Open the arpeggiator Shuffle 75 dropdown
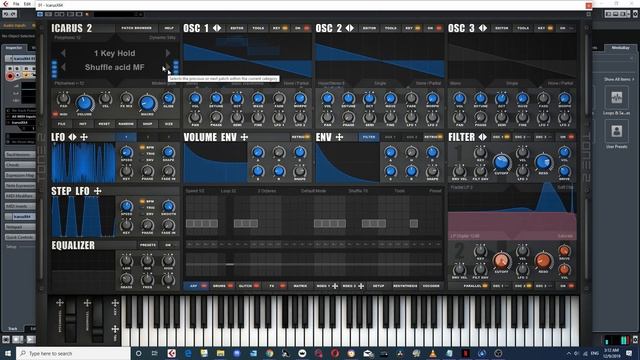This screenshot has height=360, width=640. click(x=358, y=191)
